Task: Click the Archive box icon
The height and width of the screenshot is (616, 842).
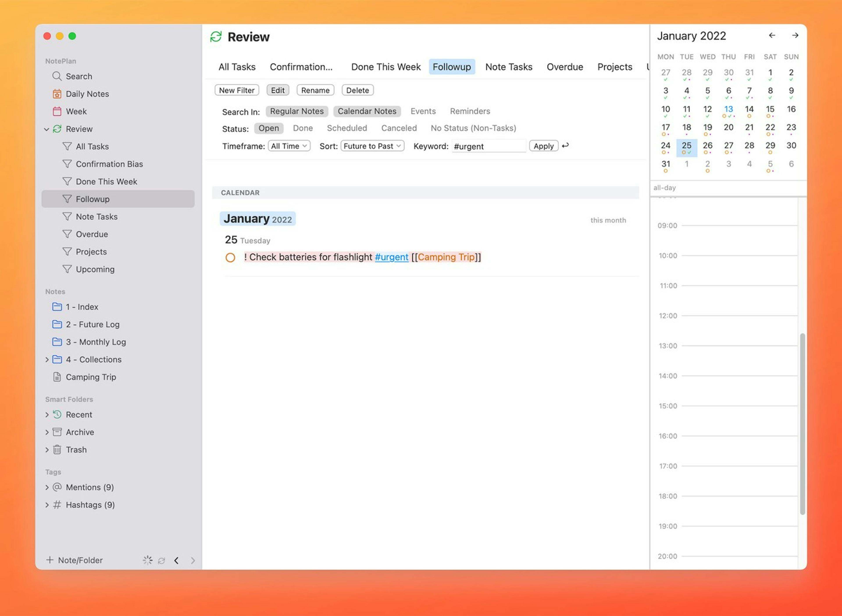Action: coord(57,432)
